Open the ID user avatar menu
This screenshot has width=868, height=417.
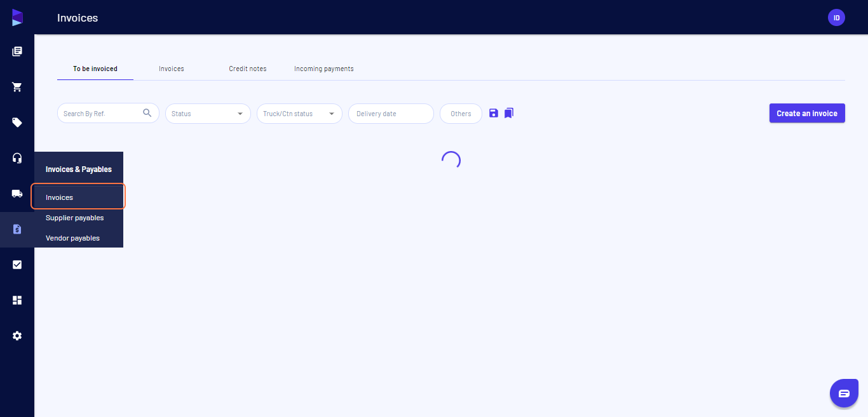click(836, 18)
